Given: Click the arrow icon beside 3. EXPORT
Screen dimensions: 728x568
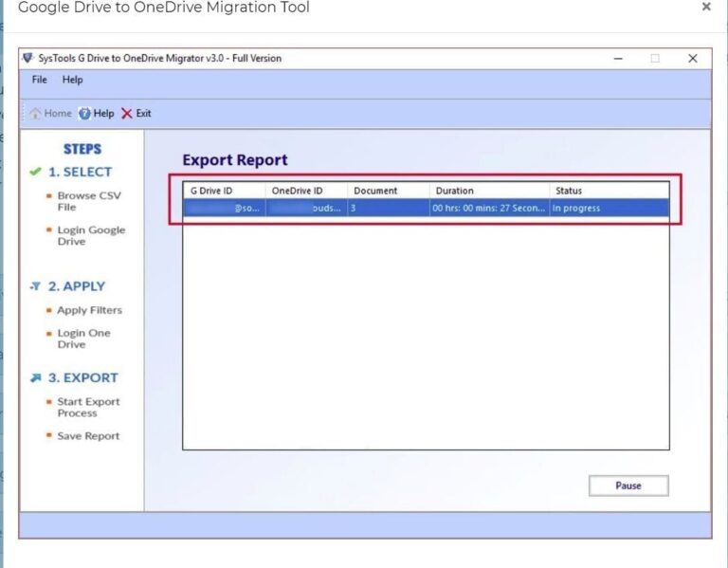Looking at the screenshot, I should click(x=35, y=377).
